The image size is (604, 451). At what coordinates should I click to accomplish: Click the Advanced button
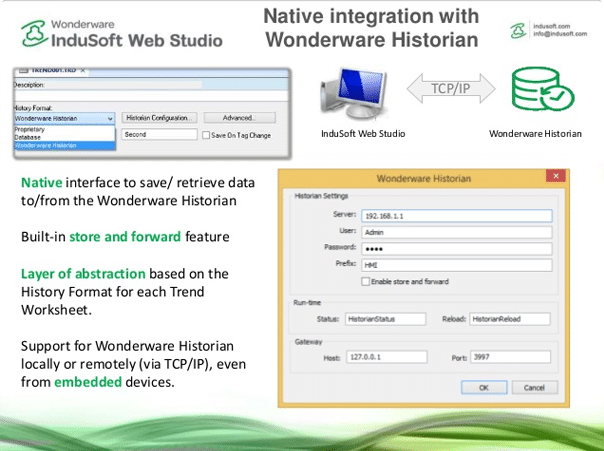pos(240,118)
